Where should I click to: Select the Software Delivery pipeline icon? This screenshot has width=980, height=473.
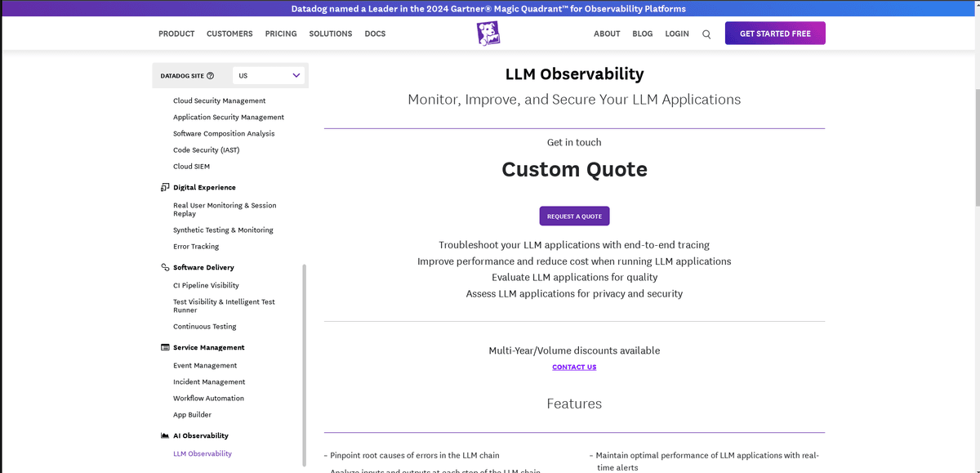tap(164, 267)
